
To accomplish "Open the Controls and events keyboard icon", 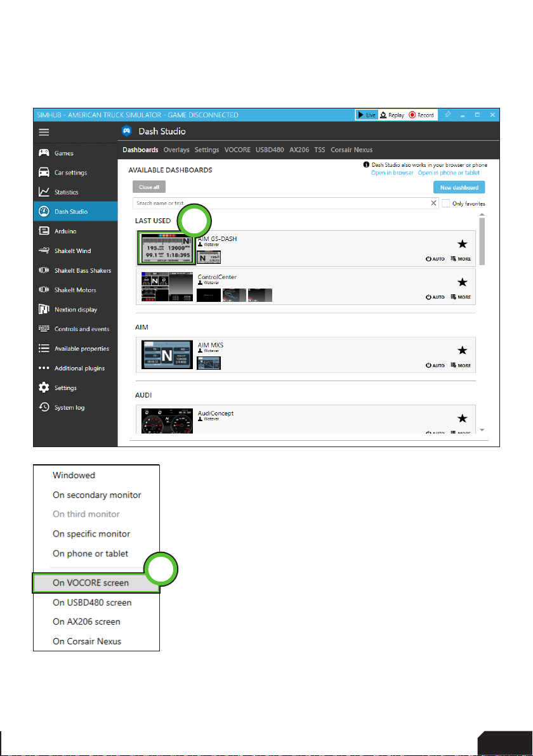I will pos(44,329).
